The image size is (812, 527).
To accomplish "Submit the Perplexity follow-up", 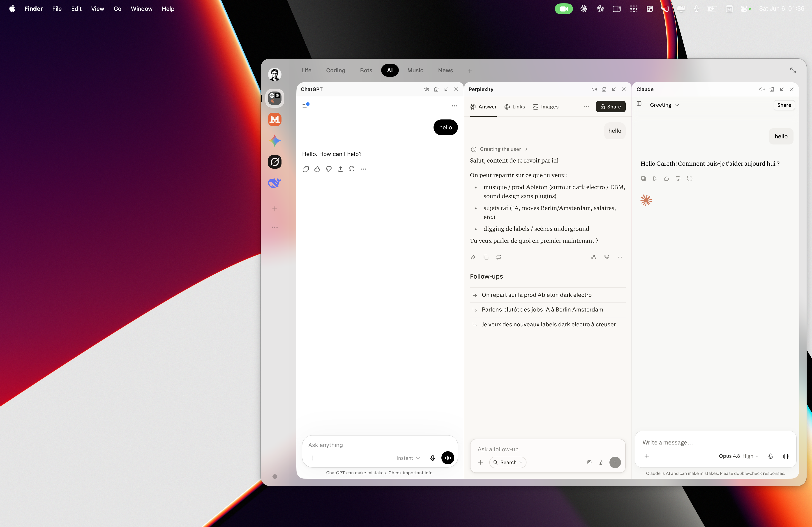I will click(x=615, y=462).
